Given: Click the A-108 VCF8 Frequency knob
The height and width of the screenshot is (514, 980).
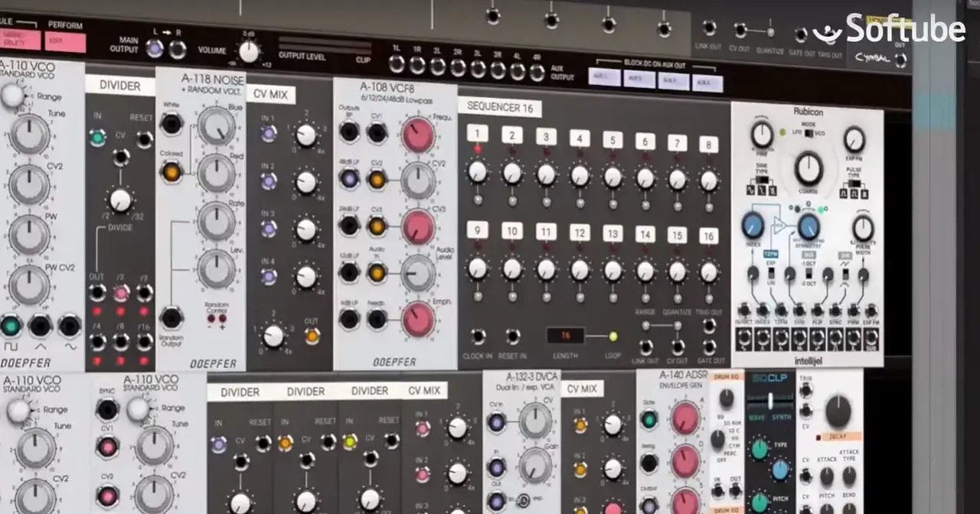Looking at the screenshot, I should click(x=418, y=135).
